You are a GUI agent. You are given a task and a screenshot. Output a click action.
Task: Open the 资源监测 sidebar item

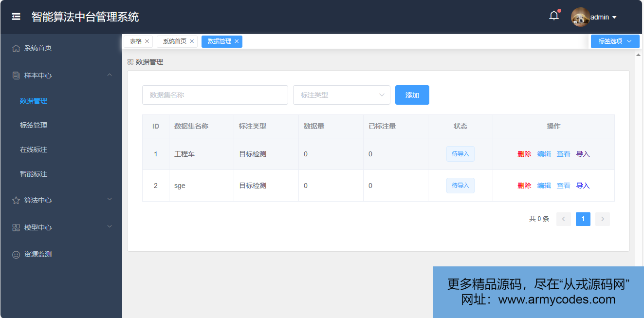[x=38, y=254]
